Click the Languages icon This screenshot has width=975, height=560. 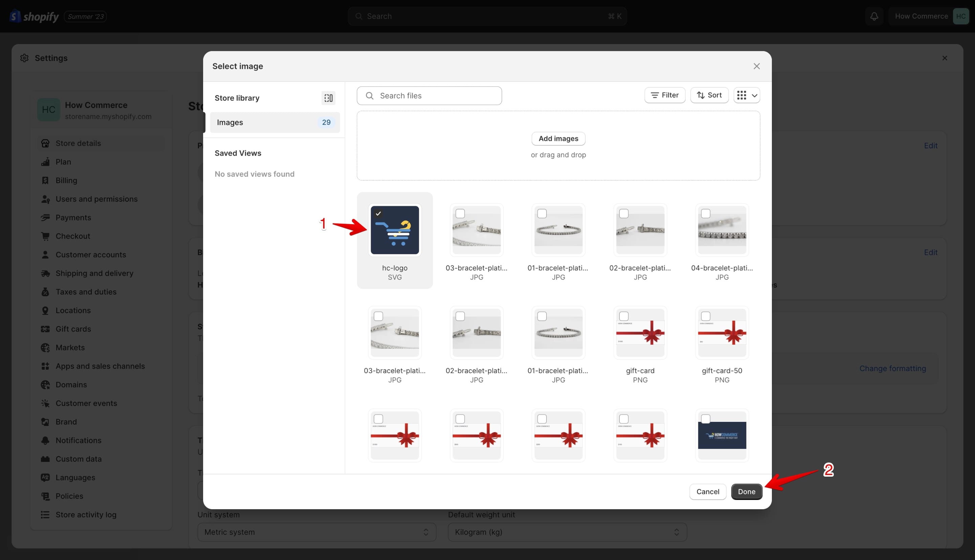(45, 477)
